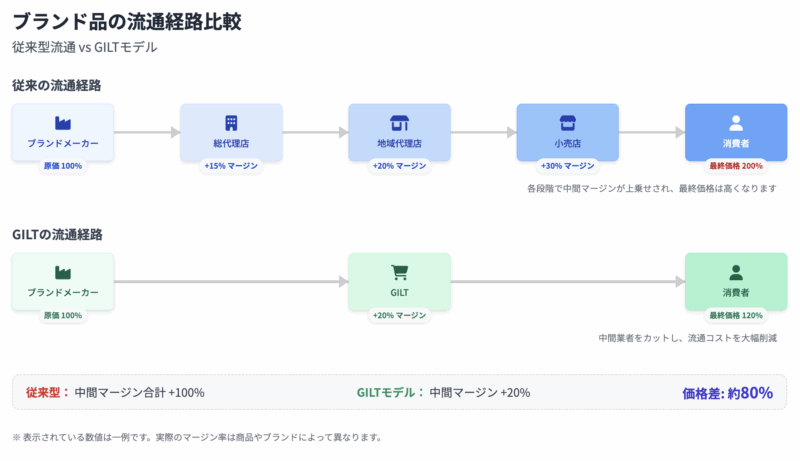Select the 最終価格 200% badge
800x461 pixels.
(736, 166)
